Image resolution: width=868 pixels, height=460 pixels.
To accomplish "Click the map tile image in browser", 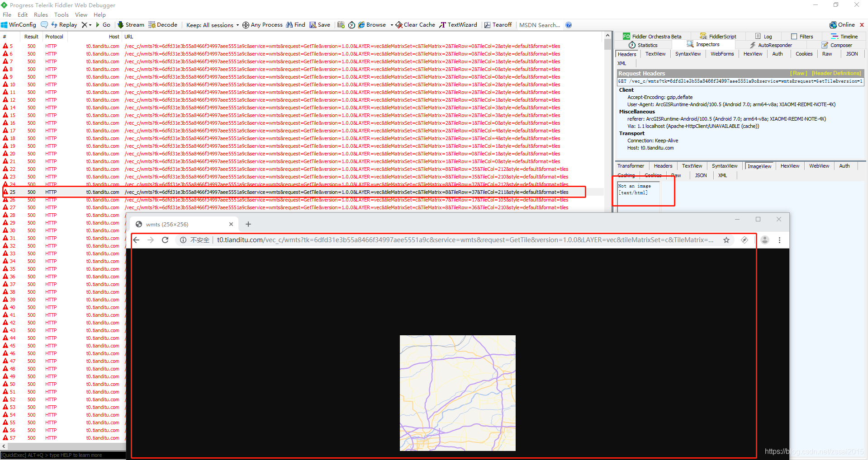I will (458, 393).
